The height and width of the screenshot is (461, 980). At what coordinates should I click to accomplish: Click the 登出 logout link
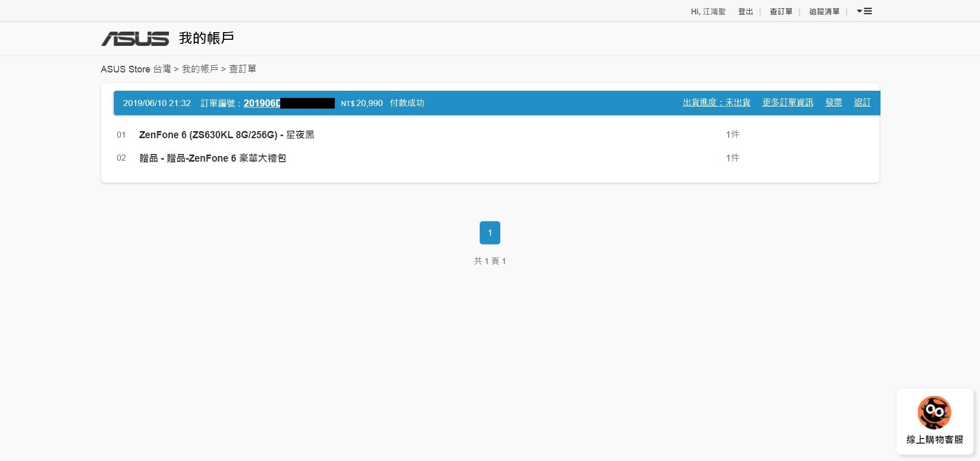[x=745, y=11]
